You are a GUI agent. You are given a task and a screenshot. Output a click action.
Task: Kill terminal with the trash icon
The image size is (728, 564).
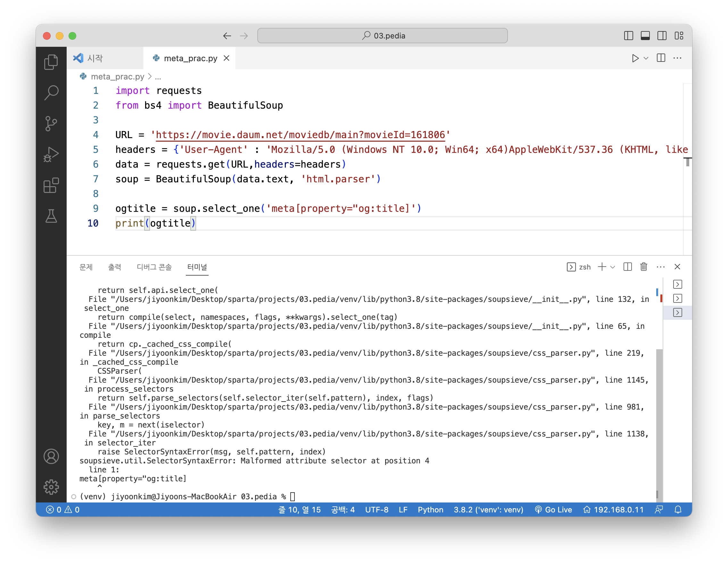pos(644,267)
